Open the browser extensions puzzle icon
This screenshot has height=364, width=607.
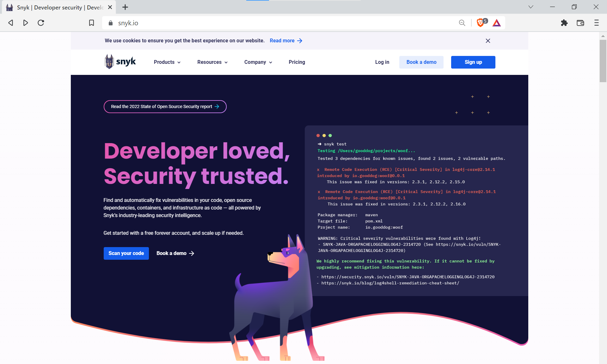564,23
